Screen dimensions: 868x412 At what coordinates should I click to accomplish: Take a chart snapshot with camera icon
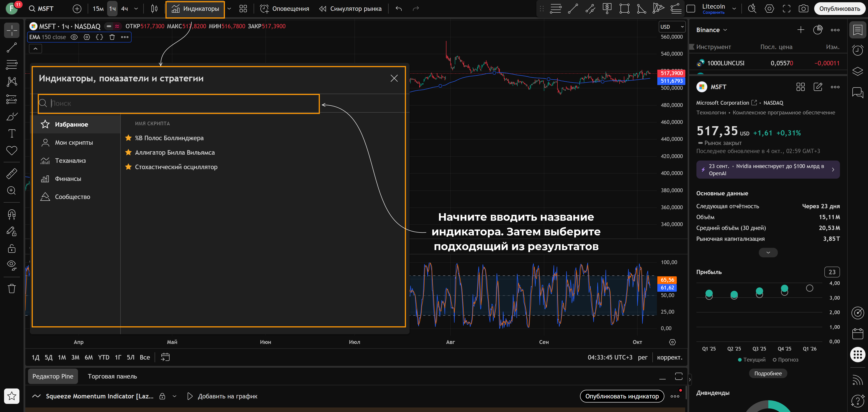803,9
